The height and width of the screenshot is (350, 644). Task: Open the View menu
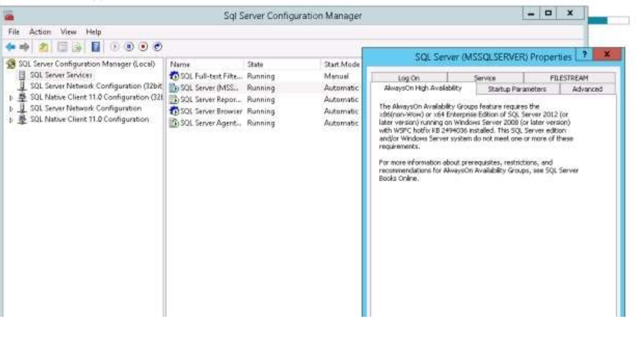pyautogui.click(x=68, y=32)
